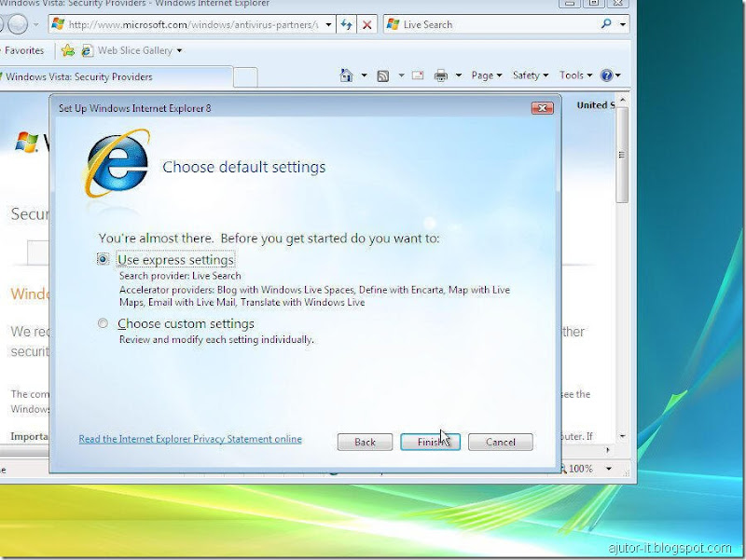Click the address bar URL field
746x560 pixels.
pos(193,24)
